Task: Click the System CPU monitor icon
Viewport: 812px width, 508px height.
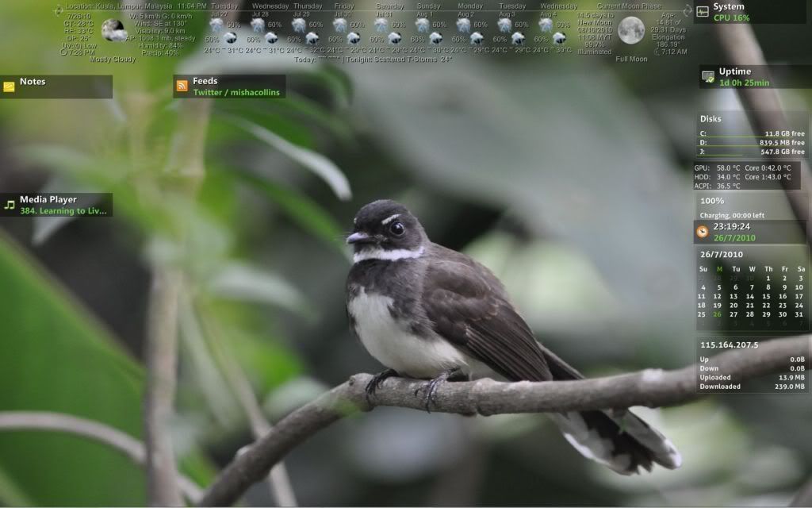Action: tap(703, 10)
